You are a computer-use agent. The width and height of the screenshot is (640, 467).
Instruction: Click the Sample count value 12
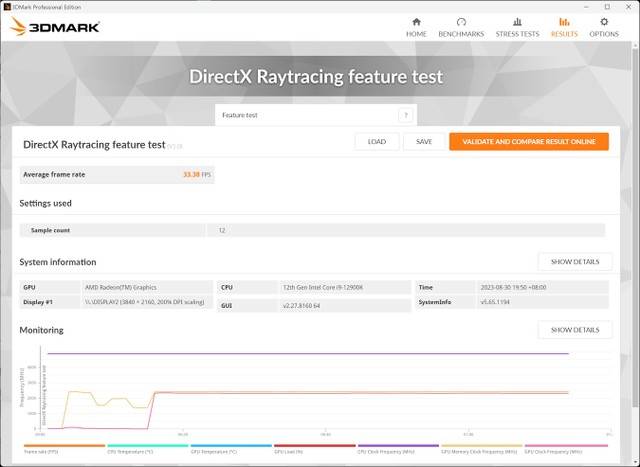pyautogui.click(x=222, y=230)
